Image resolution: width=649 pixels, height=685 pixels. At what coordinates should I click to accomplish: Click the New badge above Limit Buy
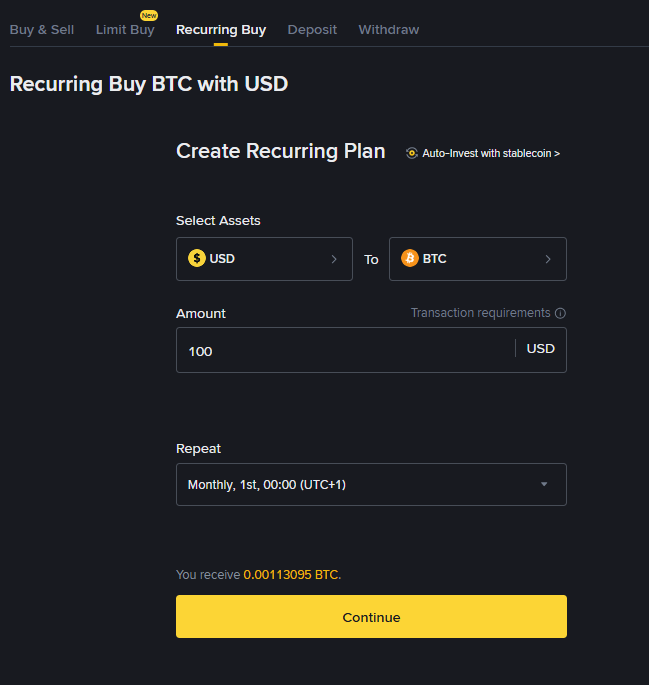tap(149, 16)
